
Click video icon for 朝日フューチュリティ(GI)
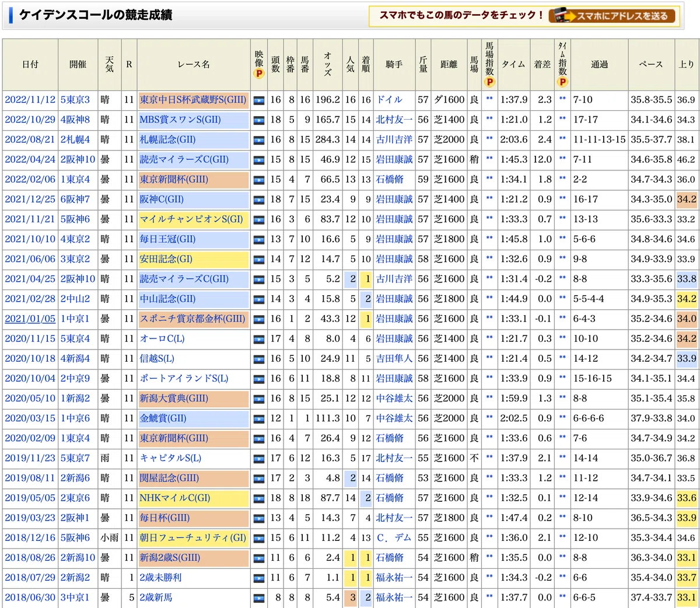259,539
